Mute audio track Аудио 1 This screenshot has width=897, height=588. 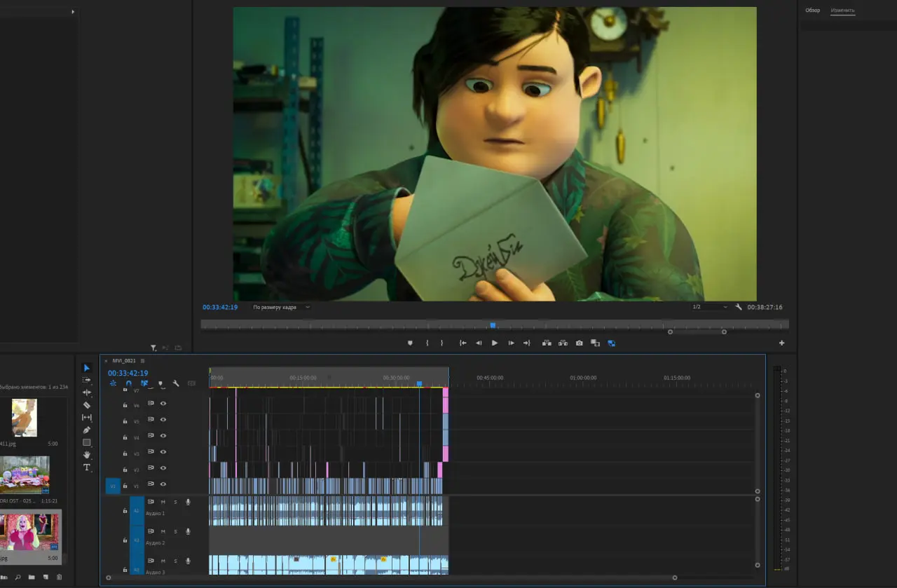point(163,502)
